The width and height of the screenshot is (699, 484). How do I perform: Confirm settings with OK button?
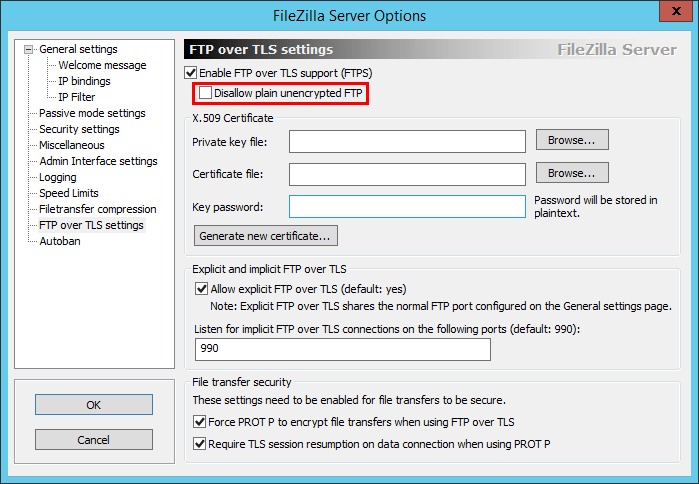(x=94, y=404)
